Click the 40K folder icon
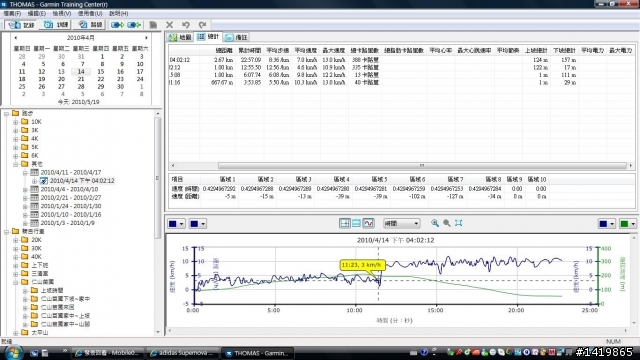The width and height of the screenshot is (640, 360). pyautogui.click(x=24, y=257)
